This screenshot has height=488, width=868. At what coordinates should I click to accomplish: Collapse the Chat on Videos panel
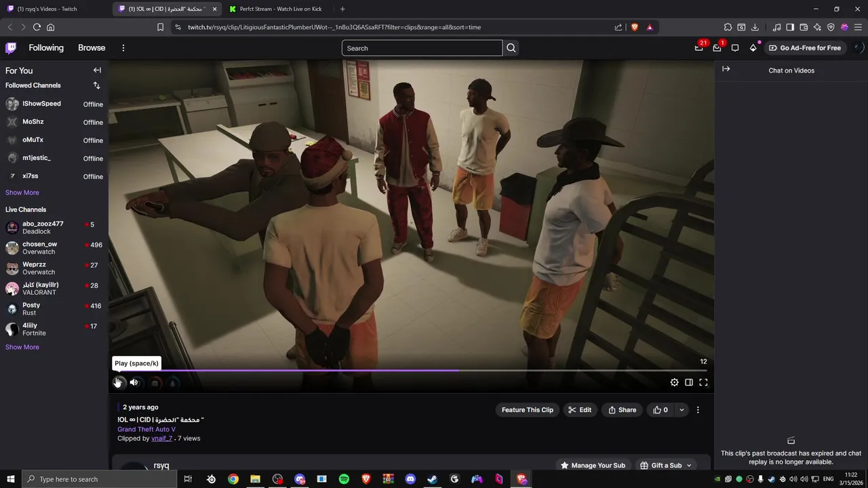[726, 69]
